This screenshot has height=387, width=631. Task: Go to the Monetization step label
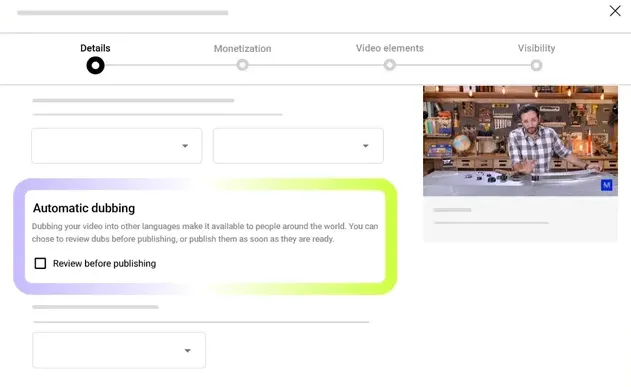(242, 49)
